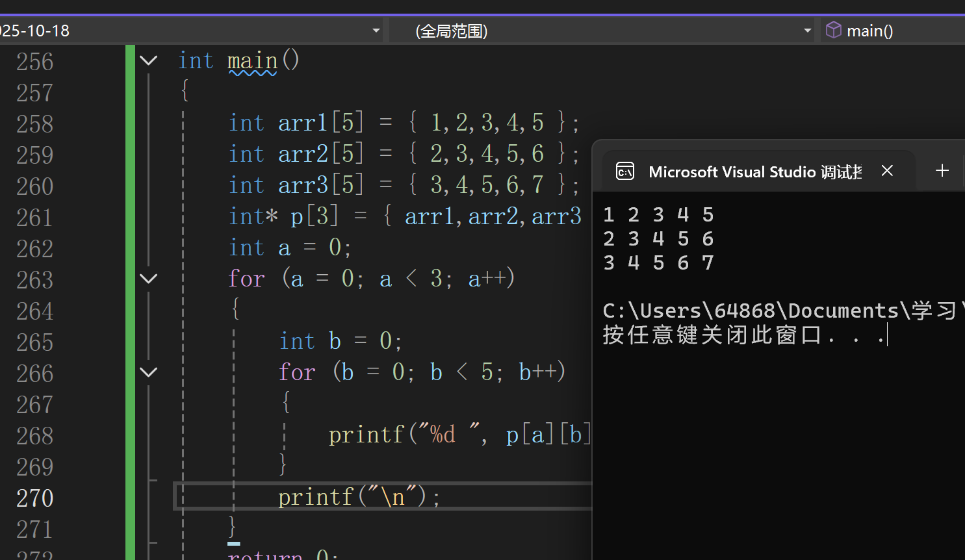The height and width of the screenshot is (560, 965).
Task: Click the arr1 variable name on line 258
Action: pyautogui.click(x=302, y=122)
